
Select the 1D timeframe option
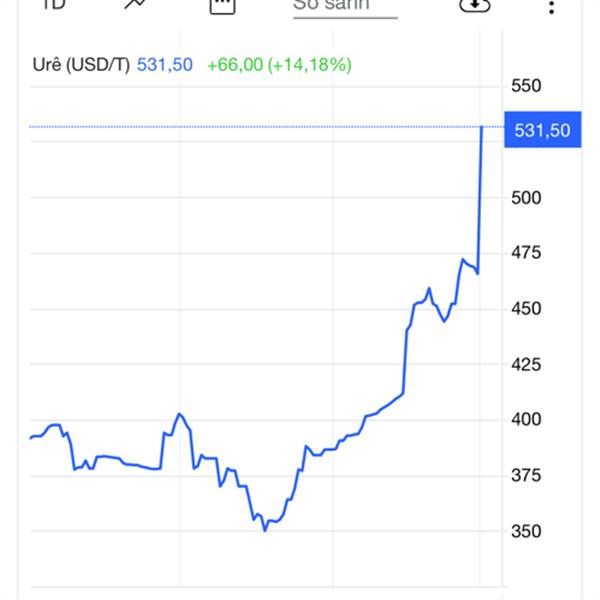click(x=55, y=4)
